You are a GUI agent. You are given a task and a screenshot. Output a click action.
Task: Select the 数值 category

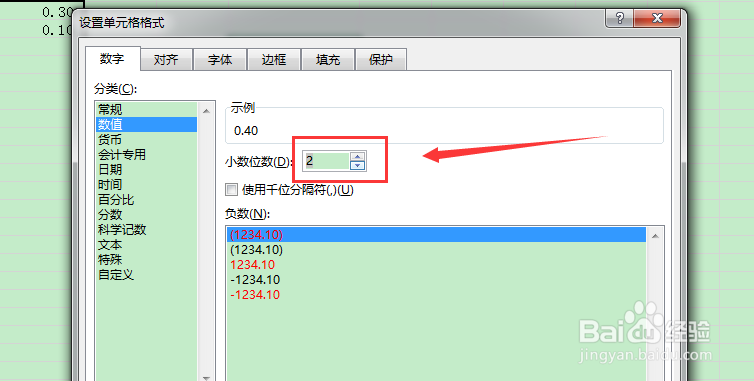point(147,125)
